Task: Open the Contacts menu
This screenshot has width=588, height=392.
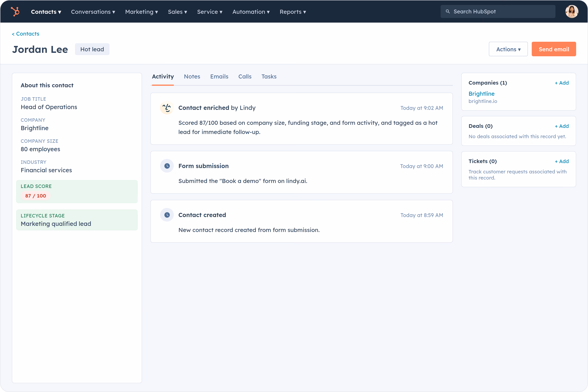Action: [x=46, y=12]
